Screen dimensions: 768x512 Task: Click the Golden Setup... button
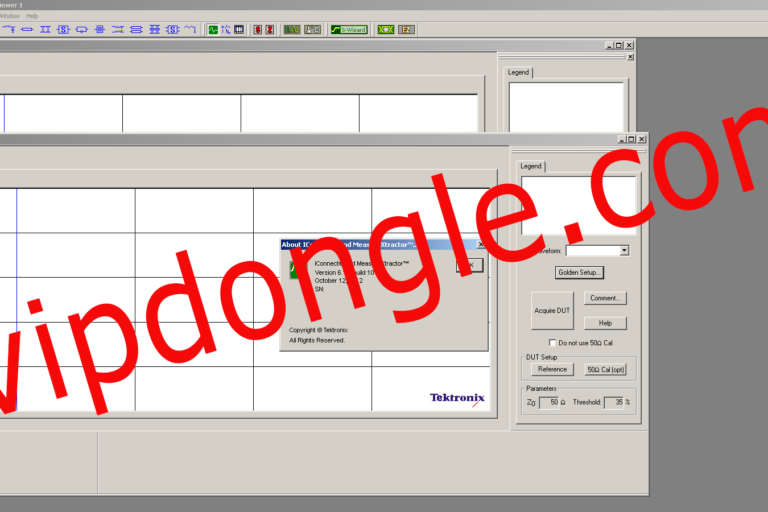[x=581, y=272]
